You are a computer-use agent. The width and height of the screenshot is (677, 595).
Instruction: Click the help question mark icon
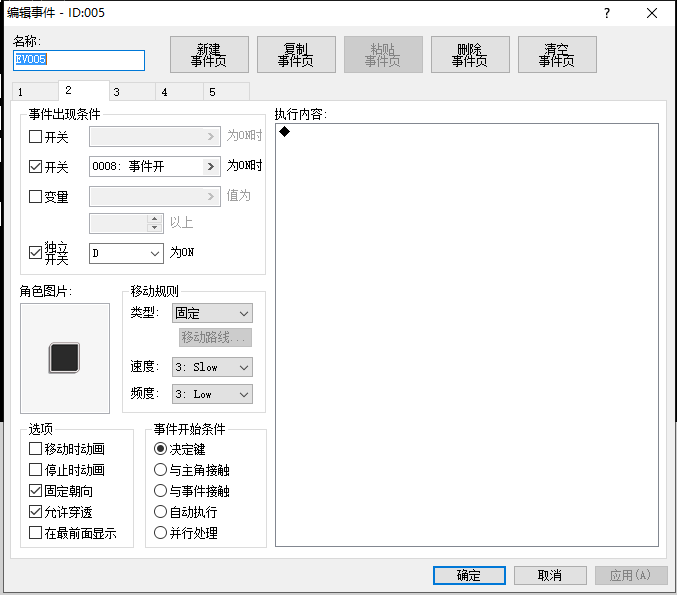coord(607,13)
